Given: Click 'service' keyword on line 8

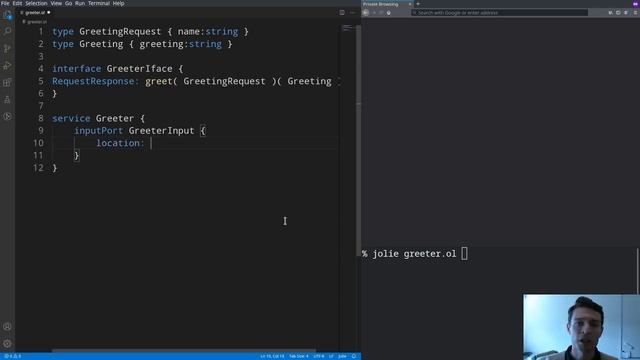Looking at the screenshot, I should (x=71, y=118).
